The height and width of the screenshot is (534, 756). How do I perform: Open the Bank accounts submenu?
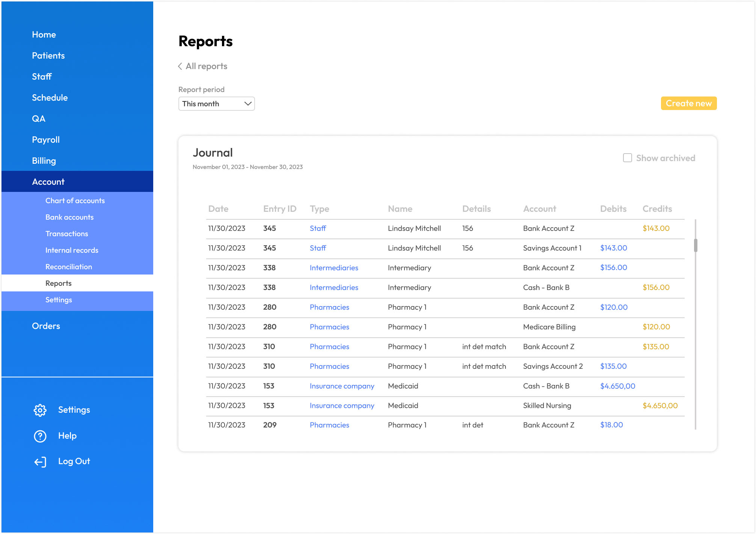pos(69,217)
